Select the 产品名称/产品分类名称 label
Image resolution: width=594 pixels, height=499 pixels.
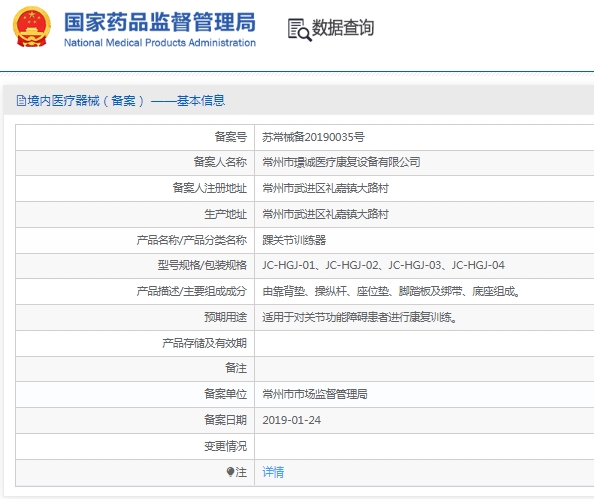click(x=192, y=240)
